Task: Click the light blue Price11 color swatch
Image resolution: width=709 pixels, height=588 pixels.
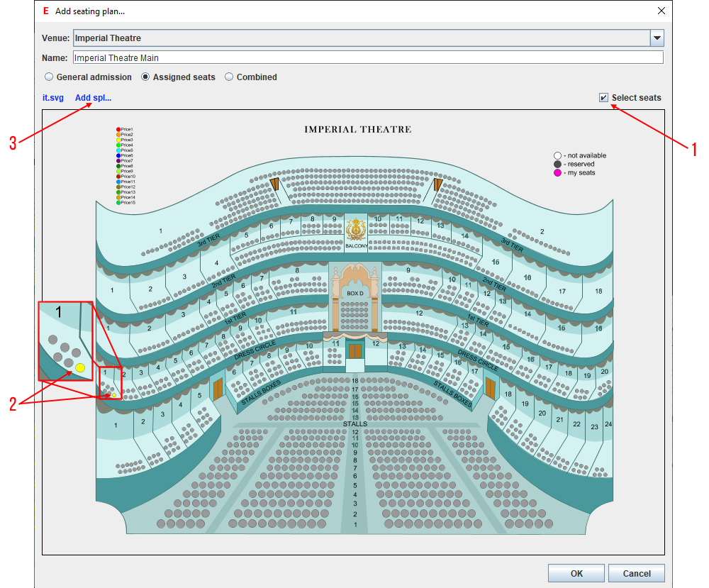Action: pyautogui.click(x=118, y=182)
